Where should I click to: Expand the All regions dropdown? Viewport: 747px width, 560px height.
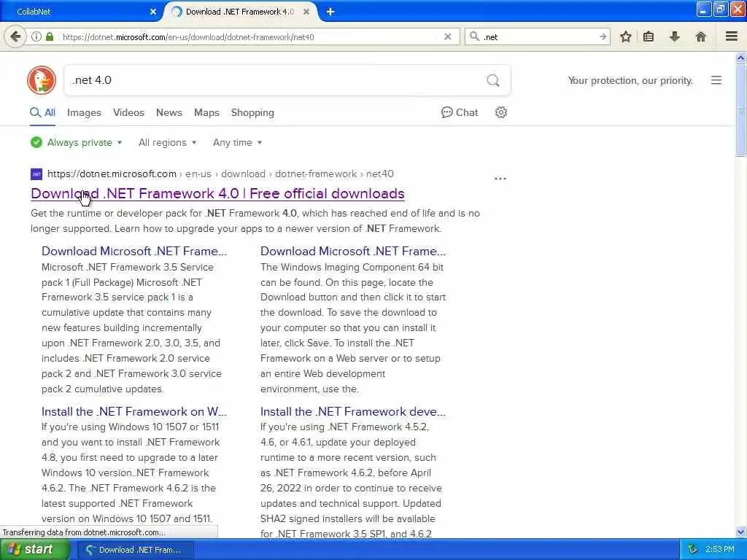point(167,142)
